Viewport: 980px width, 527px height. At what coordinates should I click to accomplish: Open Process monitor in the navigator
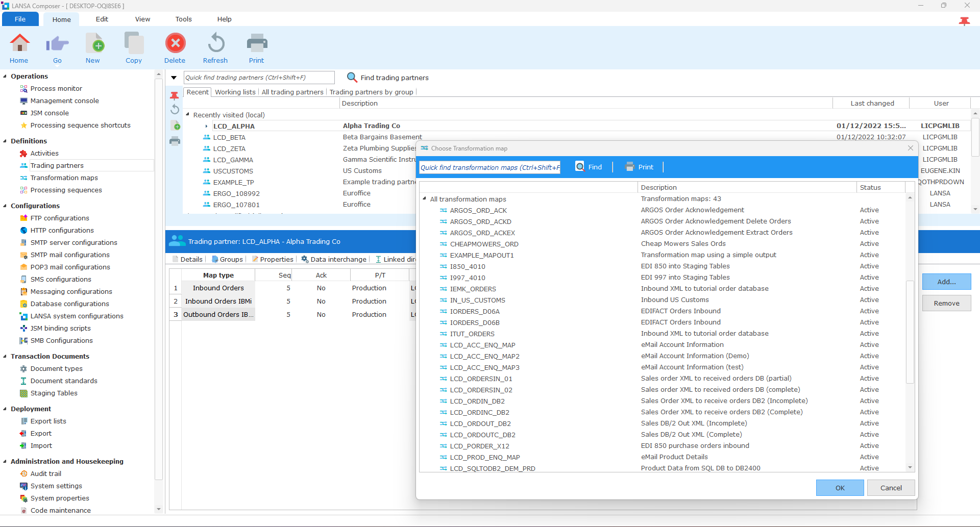coord(56,88)
